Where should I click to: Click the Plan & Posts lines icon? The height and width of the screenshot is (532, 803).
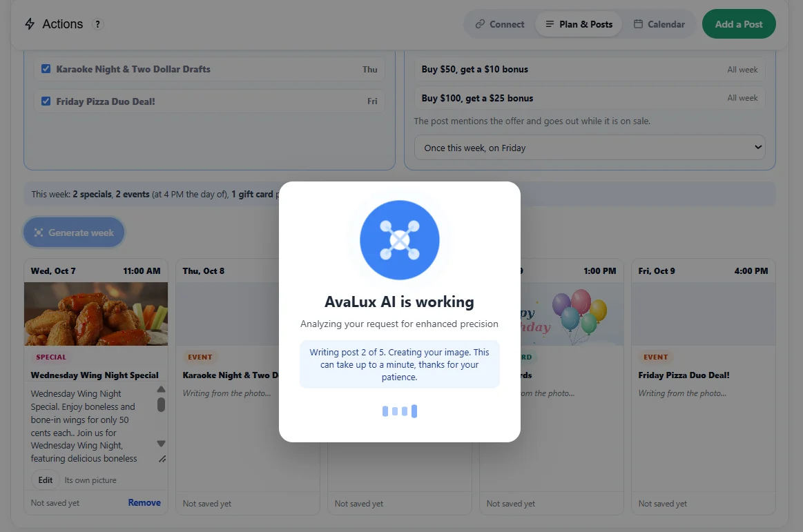pyautogui.click(x=550, y=24)
